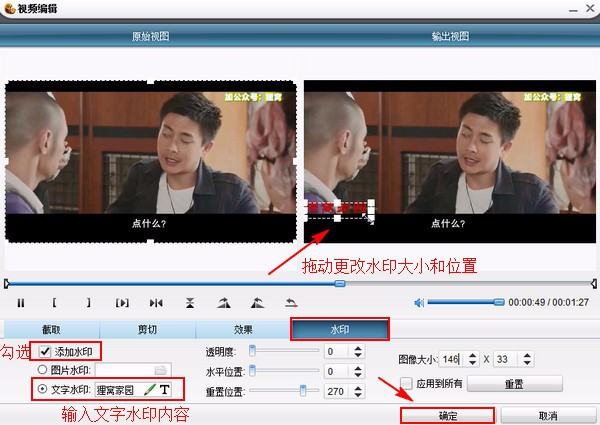Pause the video playback
The width and height of the screenshot is (600, 425).
pyautogui.click(x=21, y=303)
